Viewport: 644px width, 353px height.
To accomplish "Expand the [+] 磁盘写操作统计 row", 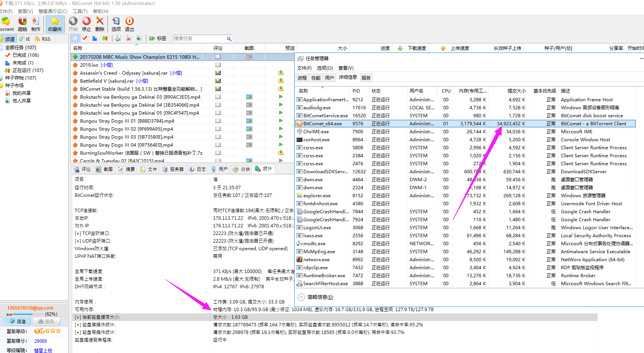I will coord(78,332).
